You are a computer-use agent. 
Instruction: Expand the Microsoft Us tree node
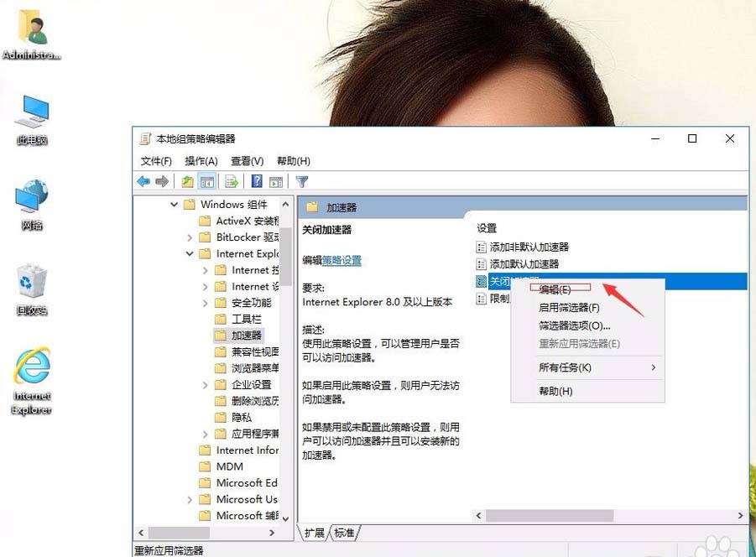click(x=190, y=500)
